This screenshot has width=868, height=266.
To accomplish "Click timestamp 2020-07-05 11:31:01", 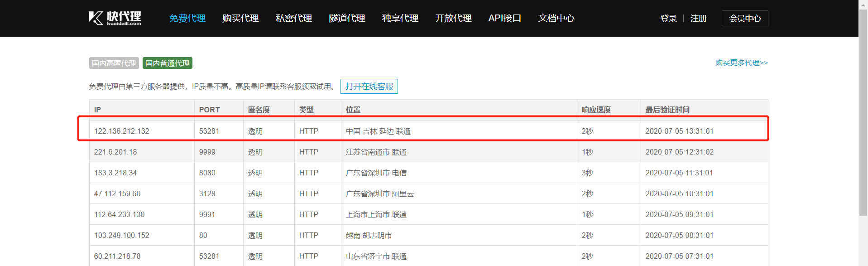I will tap(679, 173).
